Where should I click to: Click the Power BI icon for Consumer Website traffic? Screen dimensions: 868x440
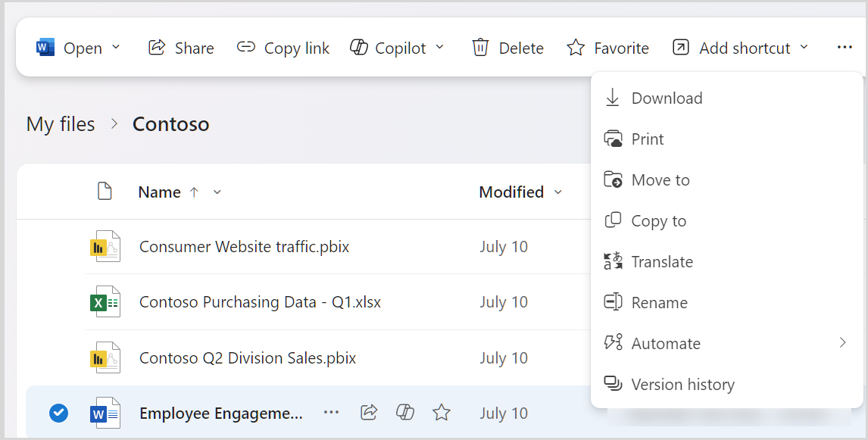click(x=105, y=247)
